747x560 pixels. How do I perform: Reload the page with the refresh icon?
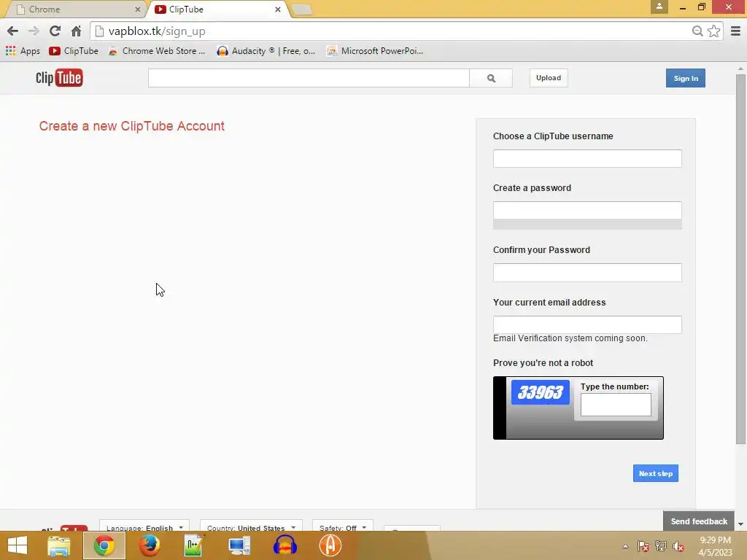tap(55, 31)
